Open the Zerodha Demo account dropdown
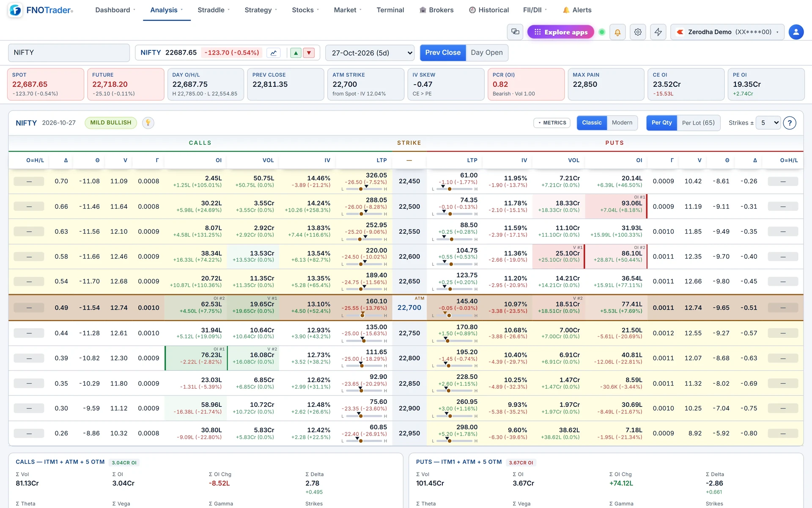The height and width of the screenshot is (508, 812). (x=727, y=32)
